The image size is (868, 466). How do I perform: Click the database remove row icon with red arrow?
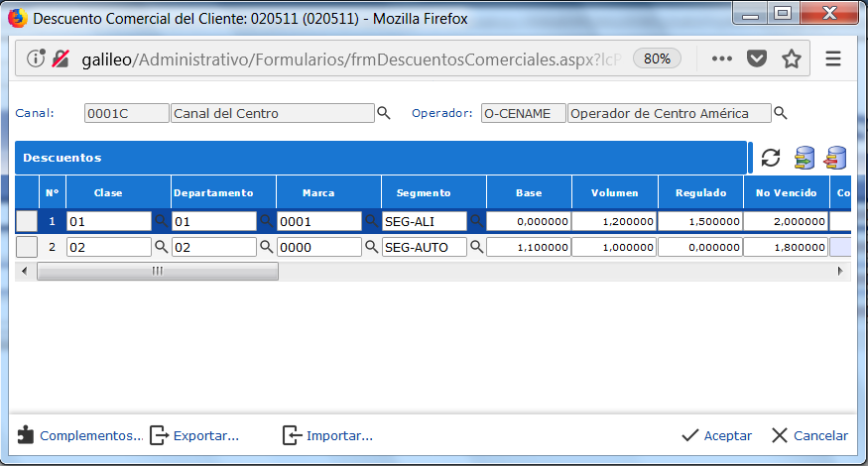(835, 158)
